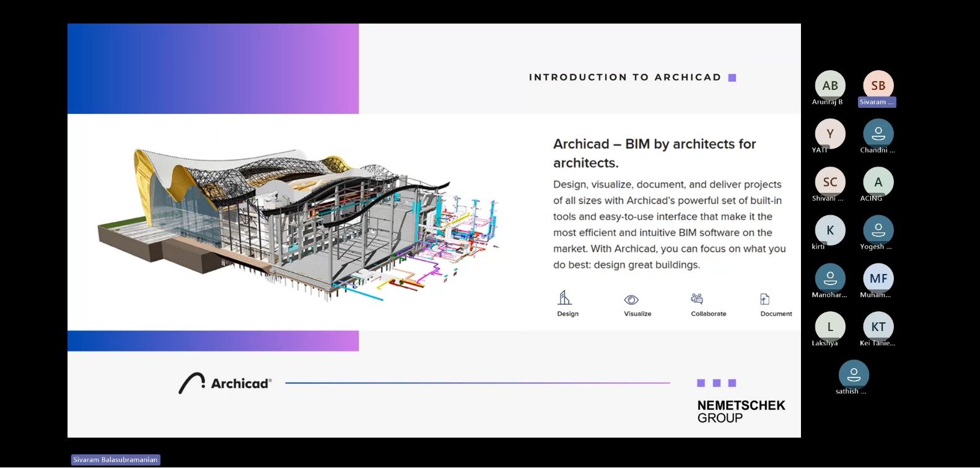This screenshot has height=468, width=980.
Task: Select Yogesh's participant avatar
Action: click(x=878, y=230)
